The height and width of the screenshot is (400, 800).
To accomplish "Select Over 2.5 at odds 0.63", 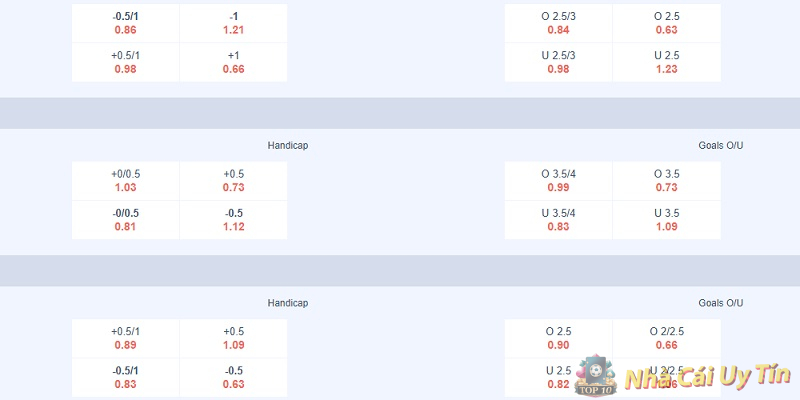I will 666,23.
